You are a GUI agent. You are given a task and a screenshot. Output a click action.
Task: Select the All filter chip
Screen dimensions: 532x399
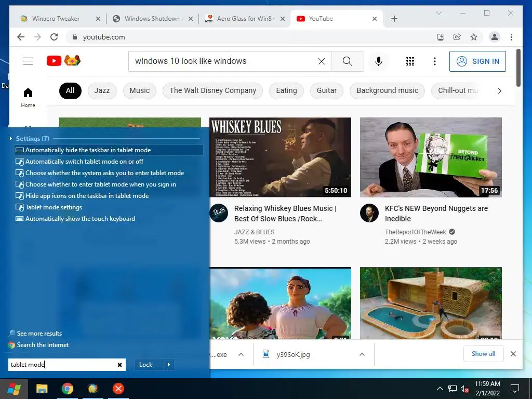[70, 90]
